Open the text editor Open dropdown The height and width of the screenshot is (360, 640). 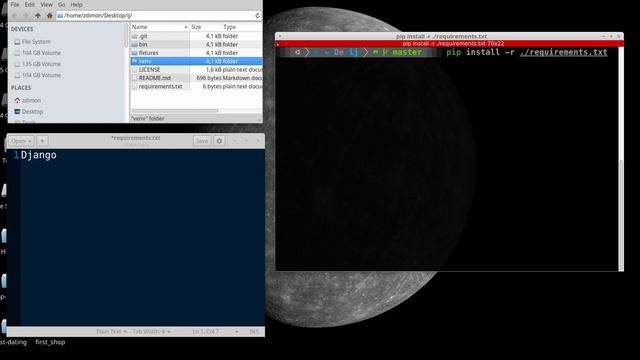[x=21, y=141]
